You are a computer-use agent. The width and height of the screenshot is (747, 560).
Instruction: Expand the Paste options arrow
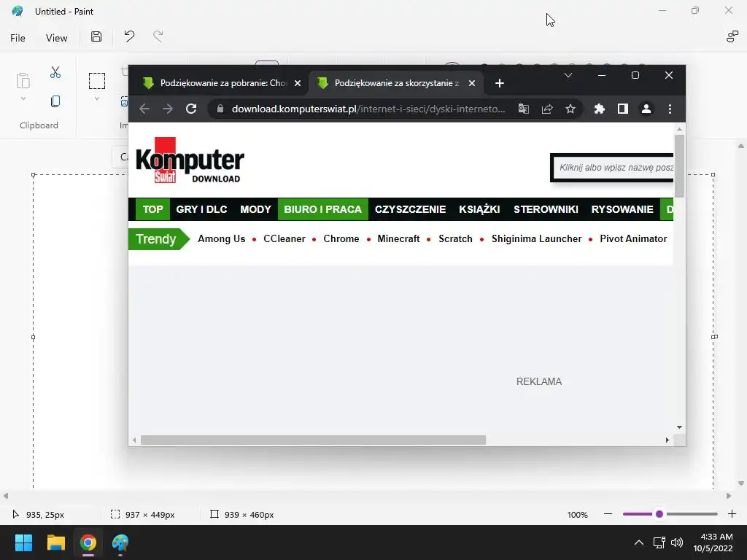[23, 98]
